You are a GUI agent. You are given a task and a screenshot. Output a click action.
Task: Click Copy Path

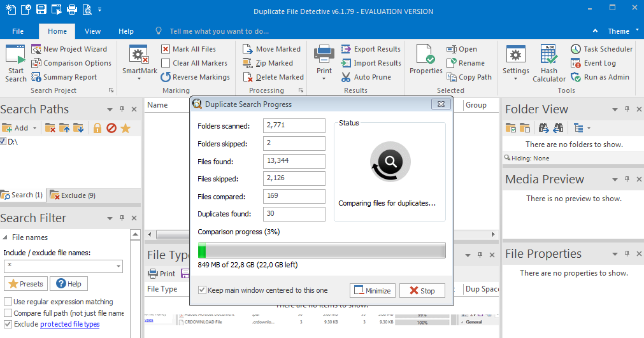tap(469, 77)
